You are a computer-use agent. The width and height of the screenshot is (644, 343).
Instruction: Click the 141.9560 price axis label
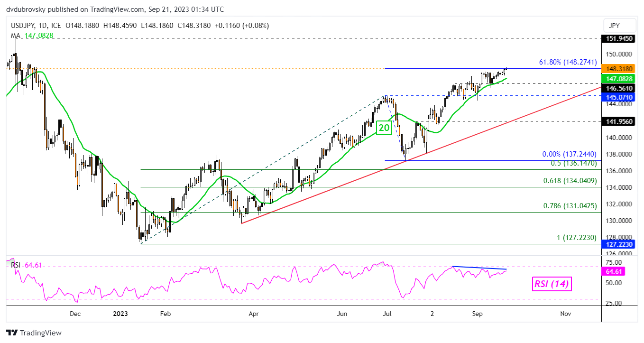[x=617, y=121]
